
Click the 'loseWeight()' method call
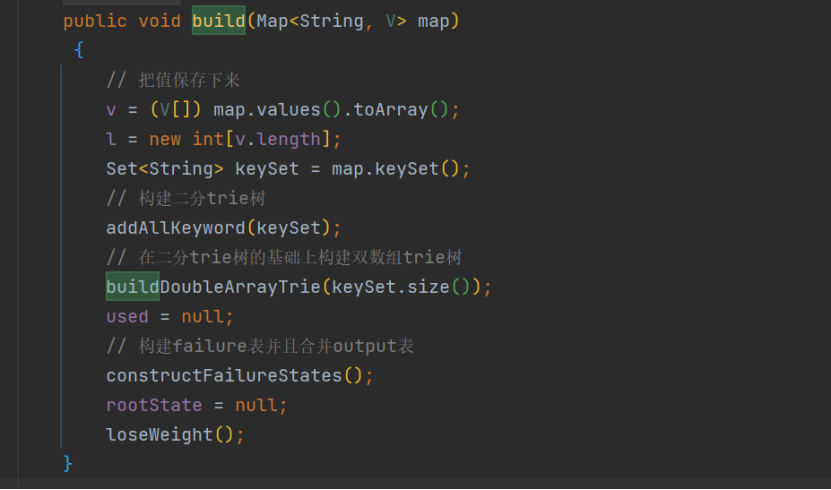tap(170, 435)
